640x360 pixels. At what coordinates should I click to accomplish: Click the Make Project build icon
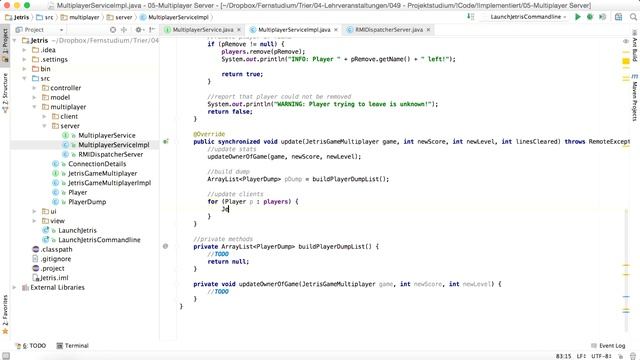point(471,17)
